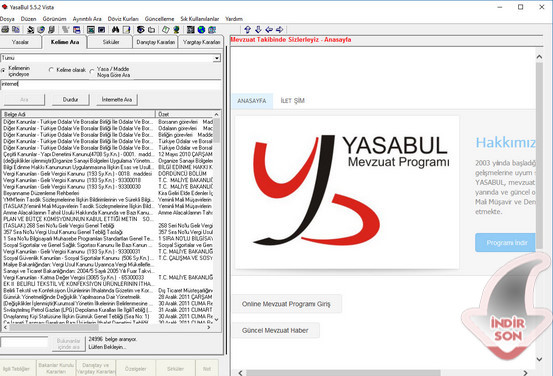Click web page vertical scrollbar up arrow
The image size is (553, 376).
(x=539, y=57)
